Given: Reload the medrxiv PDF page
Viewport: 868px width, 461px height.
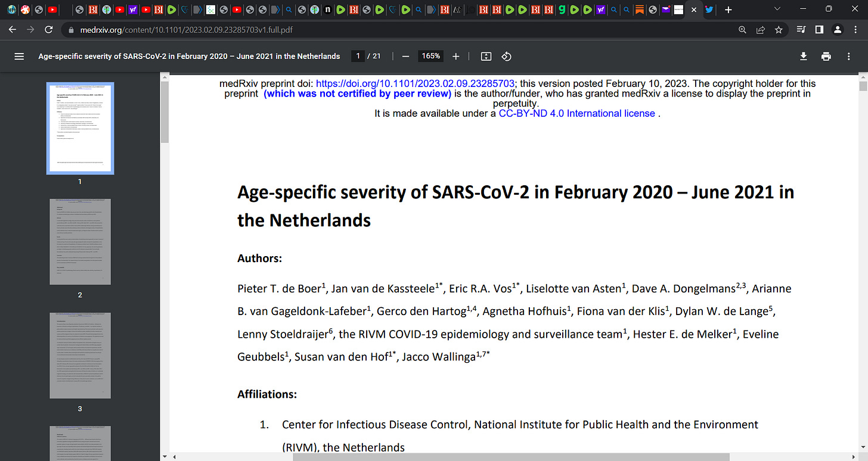Looking at the screenshot, I should pos(49,29).
